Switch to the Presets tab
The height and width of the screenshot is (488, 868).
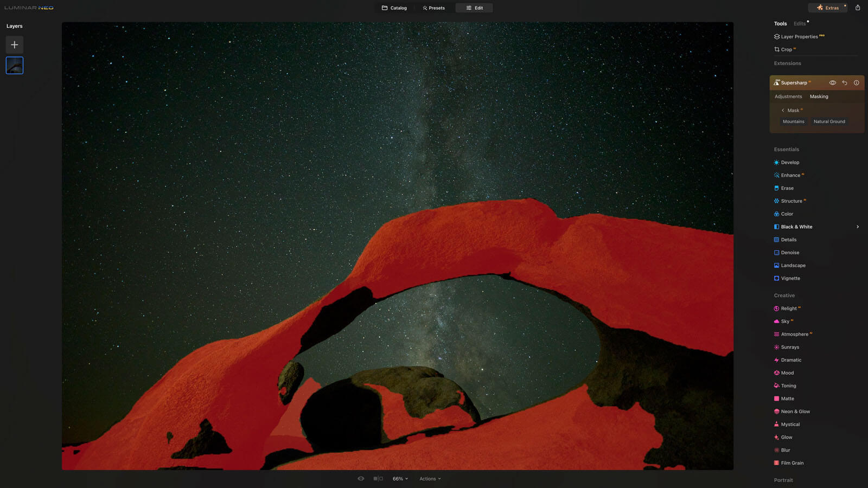[x=433, y=8]
